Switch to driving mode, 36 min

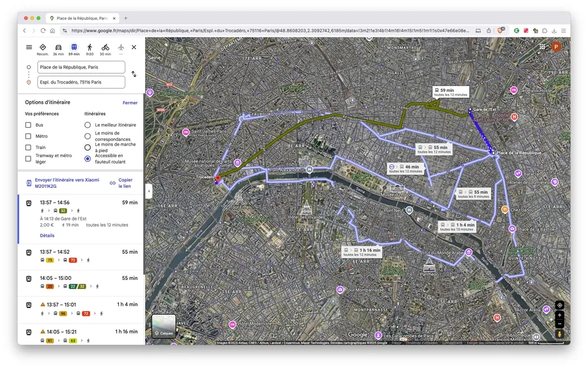tap(58, 49)
